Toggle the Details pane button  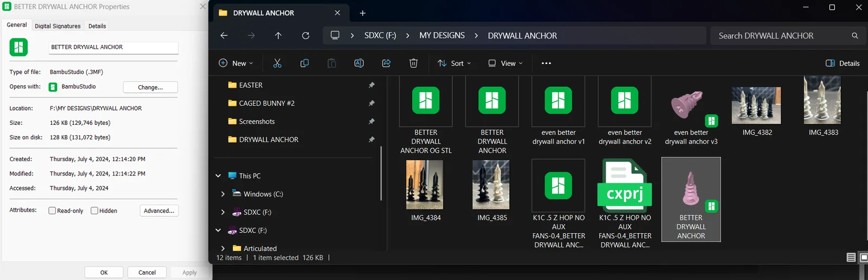[x=842, y=63]
